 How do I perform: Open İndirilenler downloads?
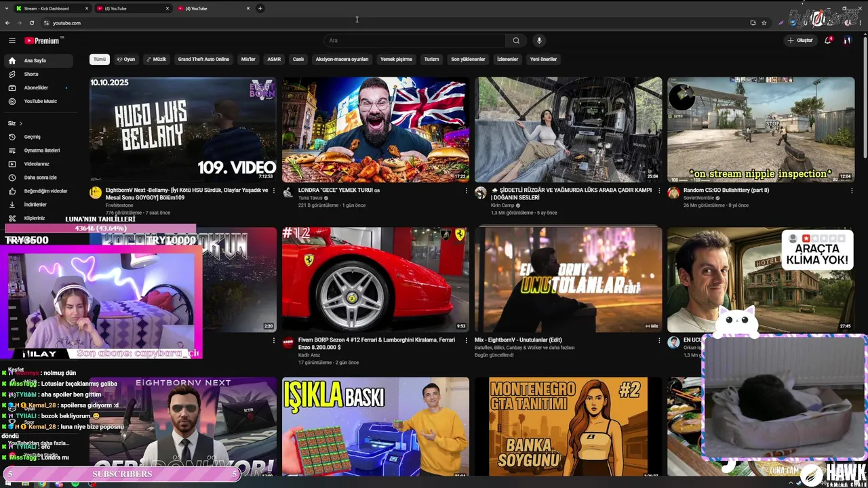(40, 205)
